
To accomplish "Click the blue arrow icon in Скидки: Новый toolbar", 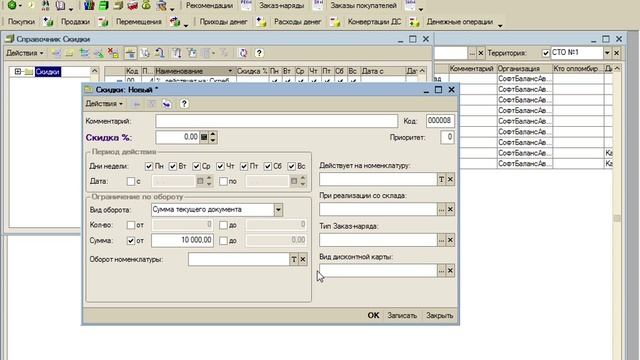I will 167,104.
